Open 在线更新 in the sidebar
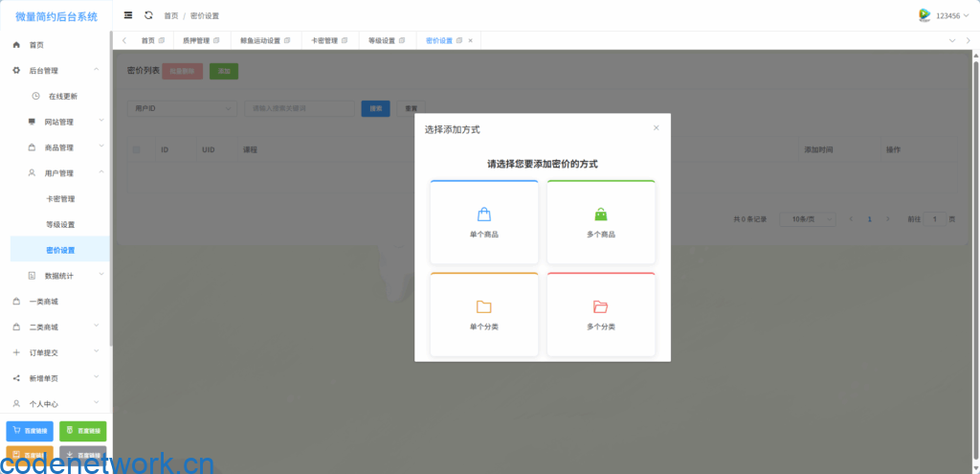The image size is (980, 474). pos(62,97)
